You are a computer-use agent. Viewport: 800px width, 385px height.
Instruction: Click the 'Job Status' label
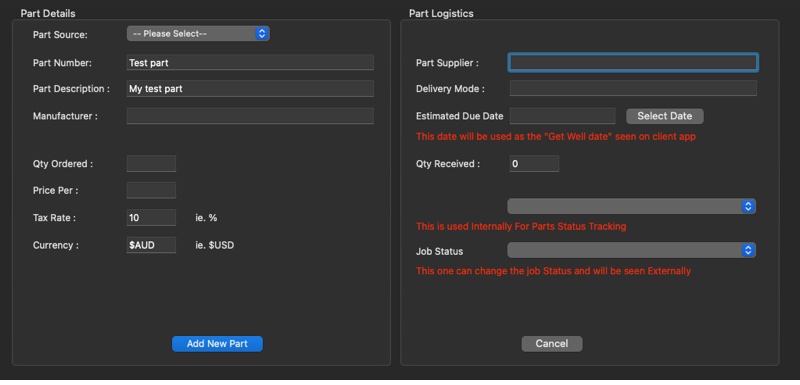440,251
